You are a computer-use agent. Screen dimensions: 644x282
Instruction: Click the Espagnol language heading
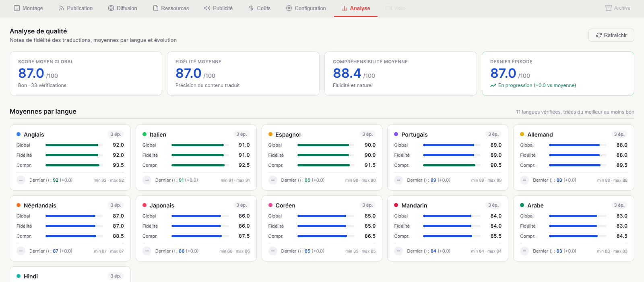[x=288, y=135]
